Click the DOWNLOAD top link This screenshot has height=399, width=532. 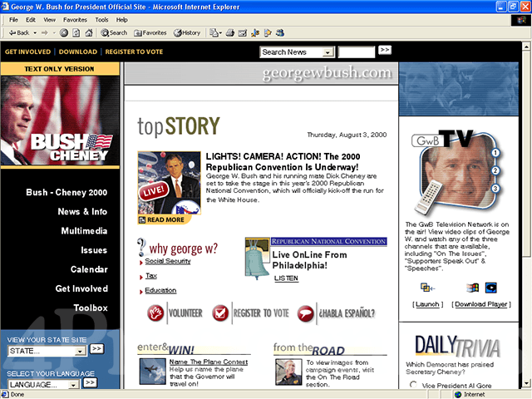77,52
